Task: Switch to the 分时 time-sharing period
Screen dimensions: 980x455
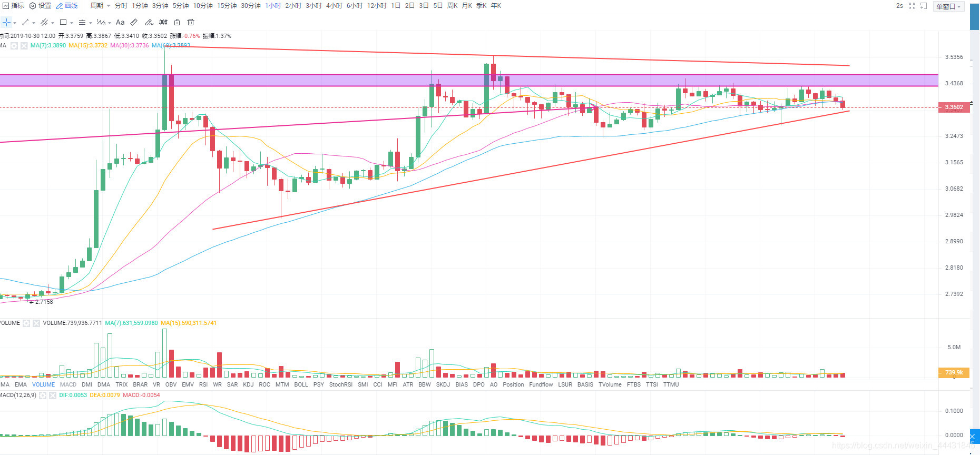Action: (x=121, y=6)
